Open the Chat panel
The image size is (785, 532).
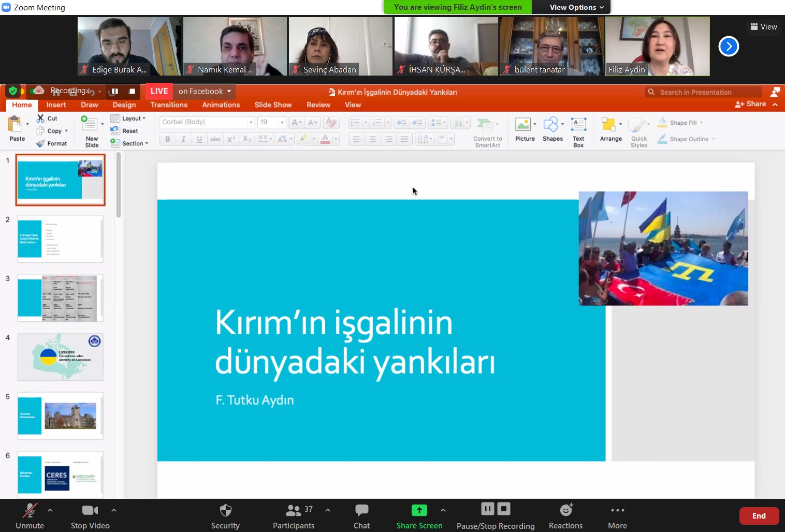point(361,516)
